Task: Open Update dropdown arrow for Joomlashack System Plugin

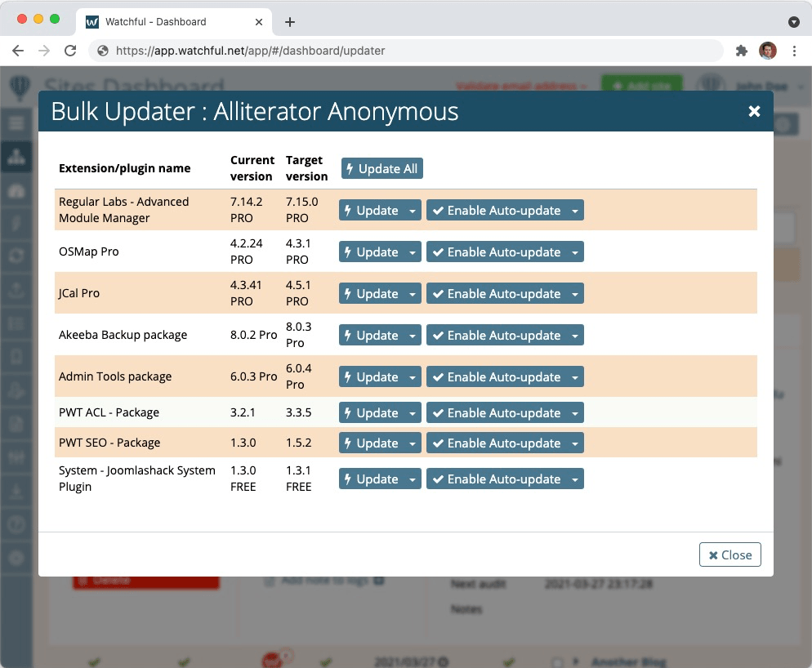Action: point(413,479)
